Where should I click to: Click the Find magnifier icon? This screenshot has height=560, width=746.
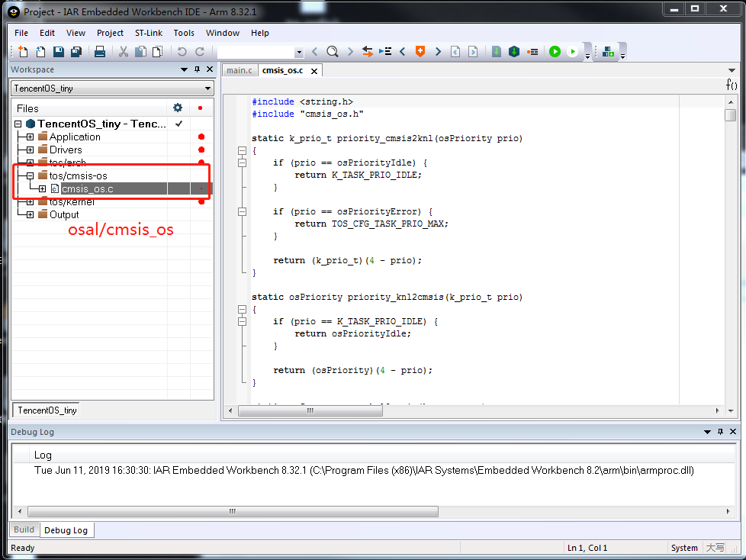pyautogui.click(x=333, y=52)
